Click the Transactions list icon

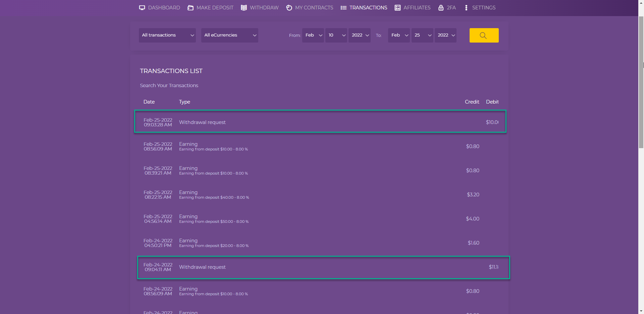[343, 8]
